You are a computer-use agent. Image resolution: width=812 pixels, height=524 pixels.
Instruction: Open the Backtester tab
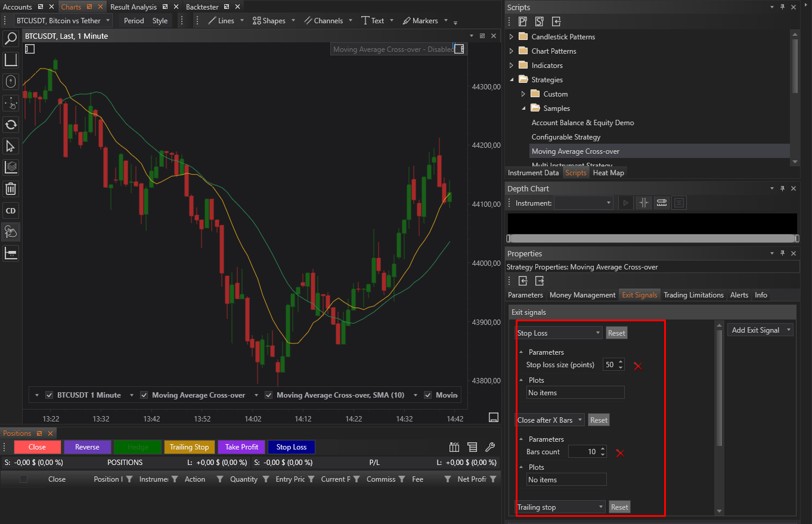(x=202, y=7)
